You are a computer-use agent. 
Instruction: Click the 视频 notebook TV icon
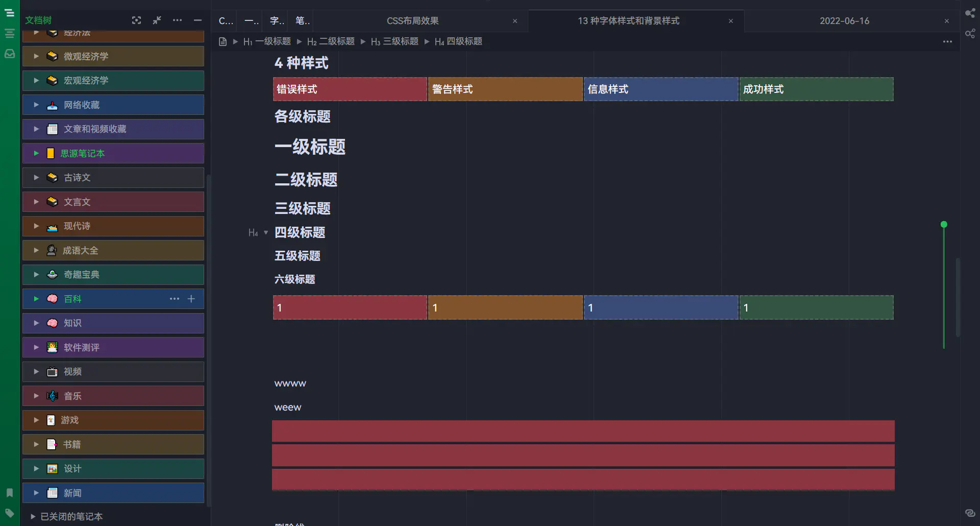pyautogui.click(x=52, y=372)
